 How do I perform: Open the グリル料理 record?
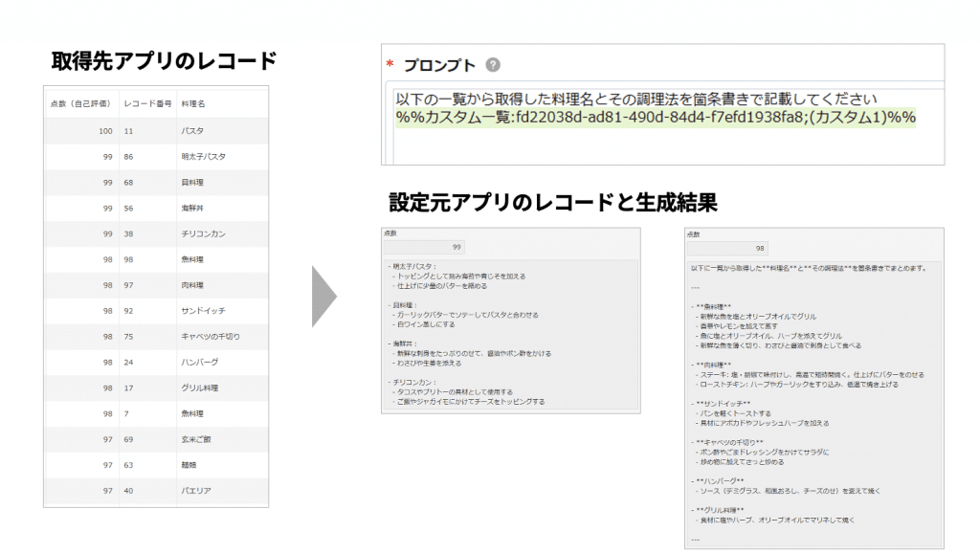pyautogui.click(x=200, y=388)
